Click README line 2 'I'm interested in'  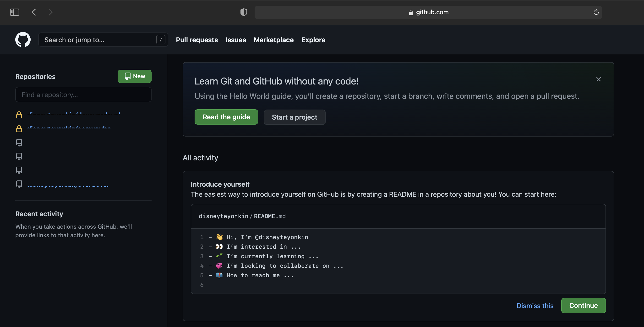[x=263, y=247]
